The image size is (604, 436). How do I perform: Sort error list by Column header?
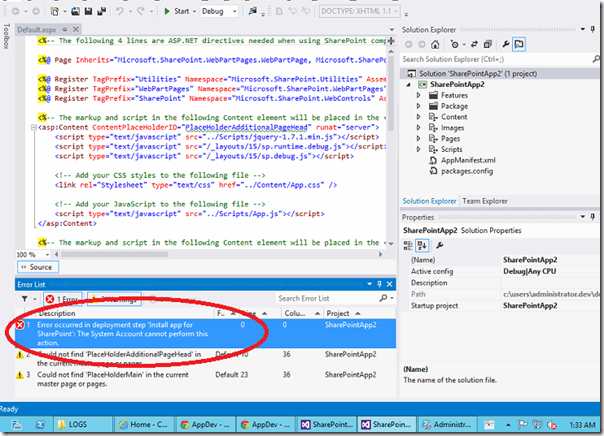pyautogui.click(x=302, y=313)
